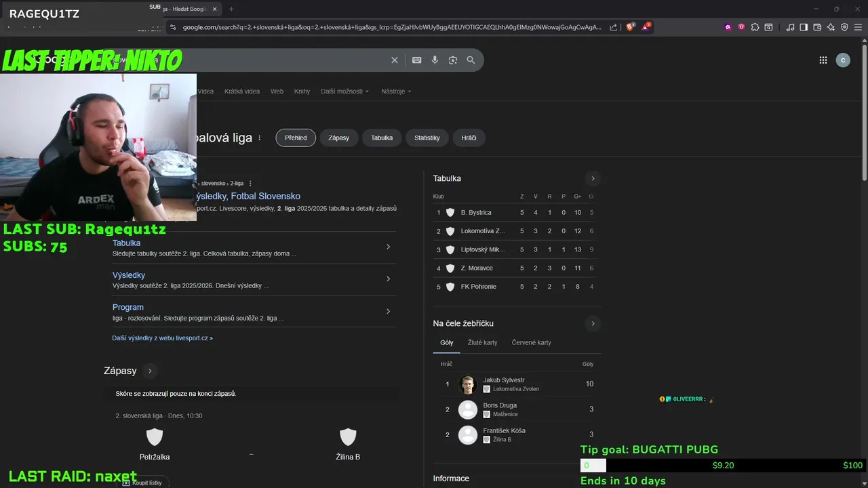
Task: Open the Brave VPN shield icon
Action: coord(844,27)
